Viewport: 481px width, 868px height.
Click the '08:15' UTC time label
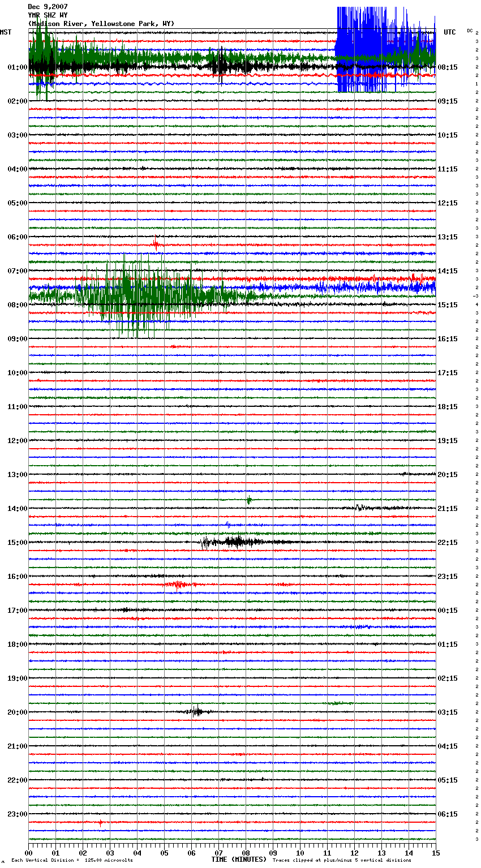click(448, 67)
